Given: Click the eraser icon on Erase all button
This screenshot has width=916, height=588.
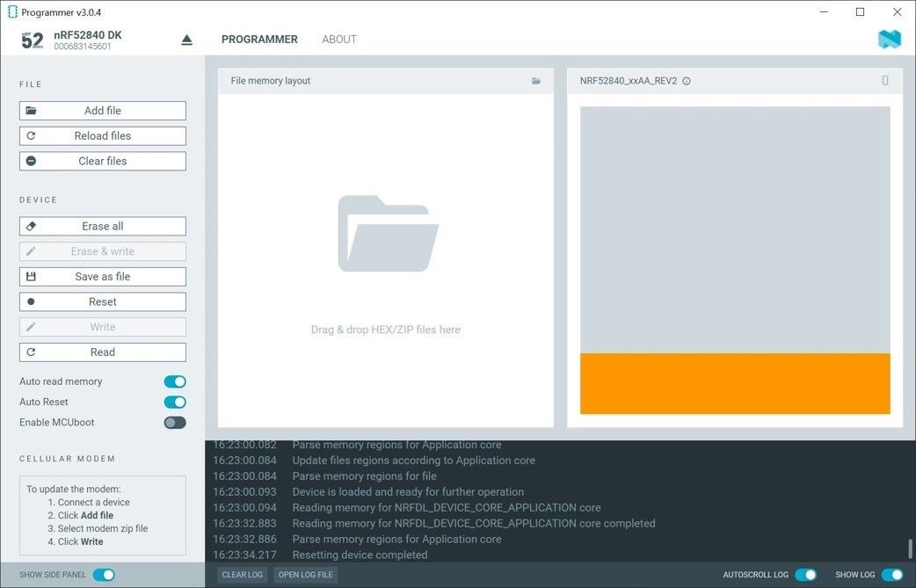Looking at the screenshot, I should click(32, 226).
